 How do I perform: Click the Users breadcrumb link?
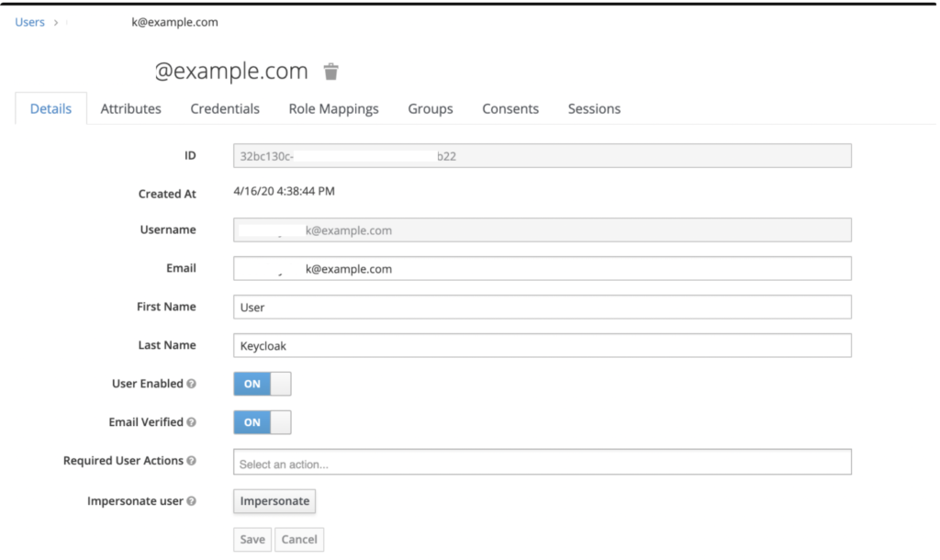[x=29, y=22]
